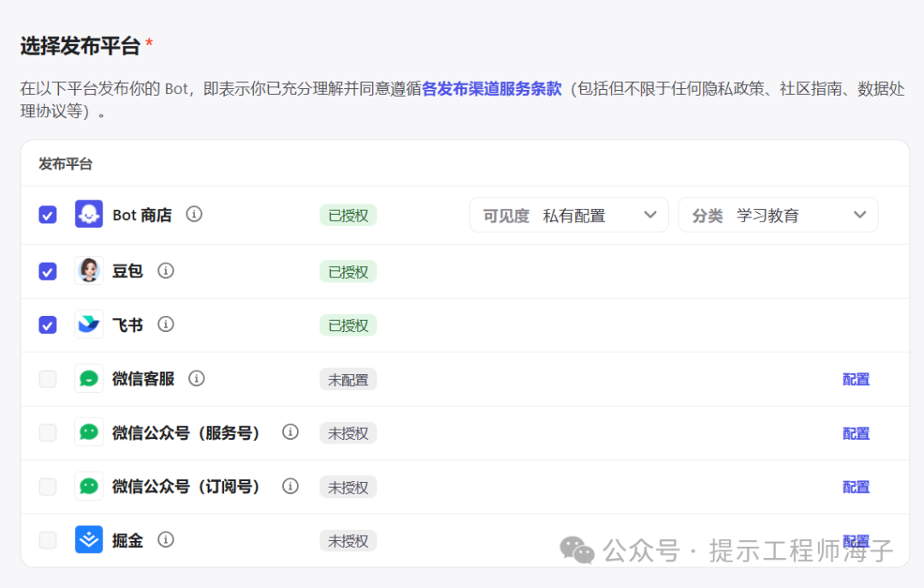
Task: Open 各发布渠道服务条款 link
Action: [492, 89]
